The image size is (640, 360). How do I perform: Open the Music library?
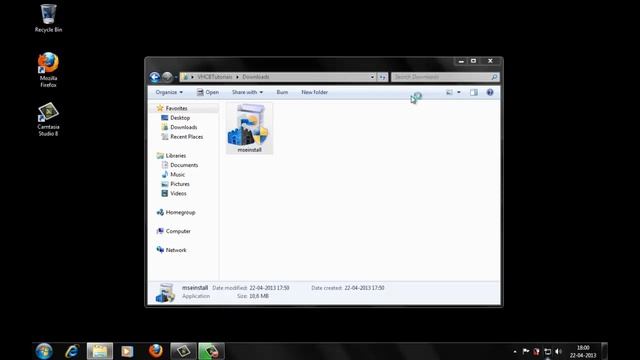tap(178, 174)
